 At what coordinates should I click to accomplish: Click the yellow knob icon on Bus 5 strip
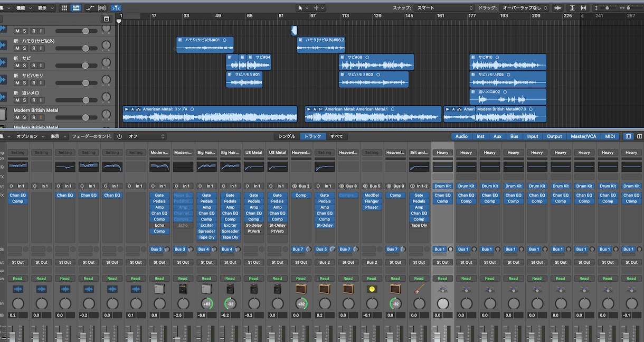pos(372,289)
